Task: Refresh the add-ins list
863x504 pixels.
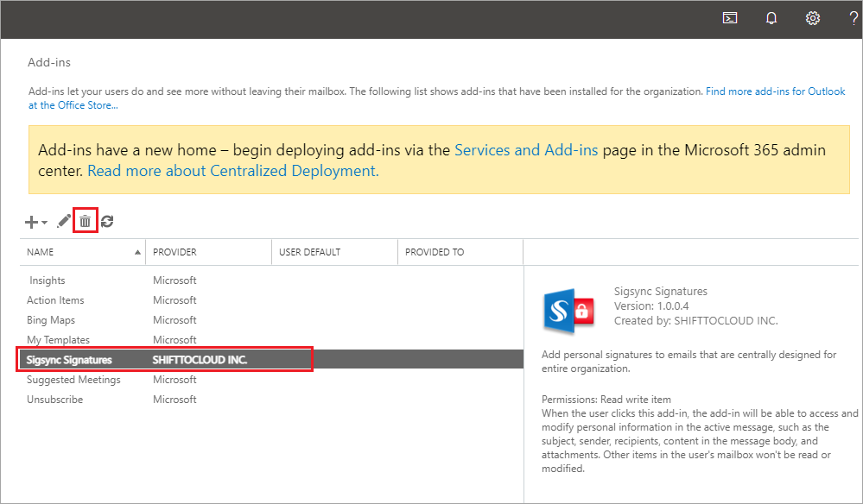Action: tap(107, 222)
